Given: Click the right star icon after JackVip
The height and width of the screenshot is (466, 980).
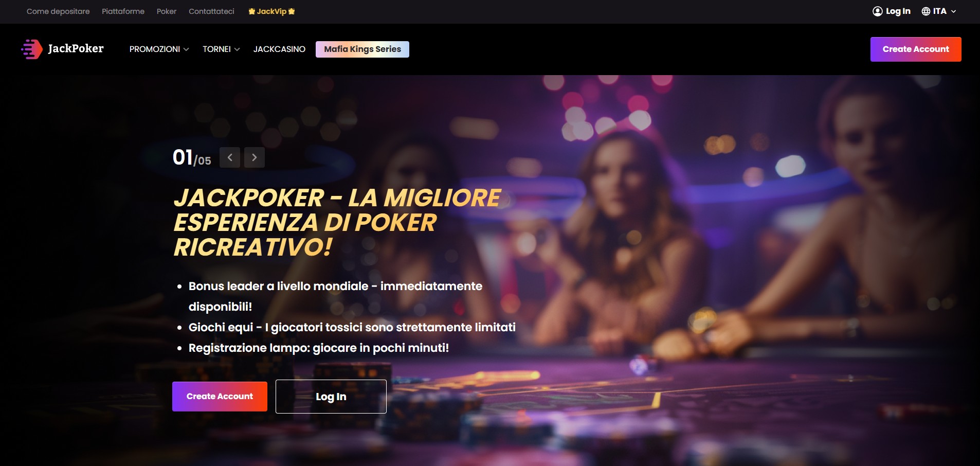Looking at the screenshot, I should pos(292,11).
